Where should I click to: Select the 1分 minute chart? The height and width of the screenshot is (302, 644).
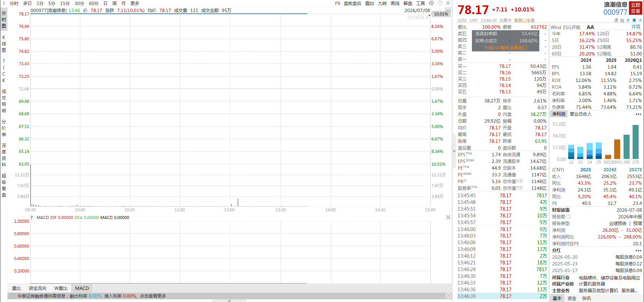coord(40,3)
